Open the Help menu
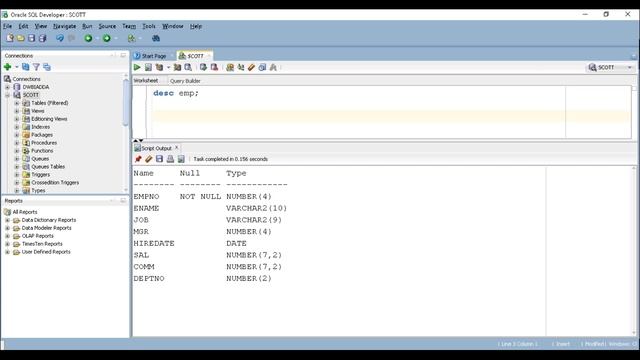Screen dimensions: 640x360 (196, 26)
